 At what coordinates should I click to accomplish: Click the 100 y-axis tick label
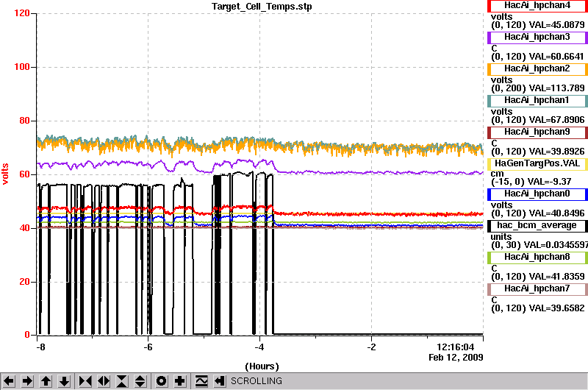22,67
